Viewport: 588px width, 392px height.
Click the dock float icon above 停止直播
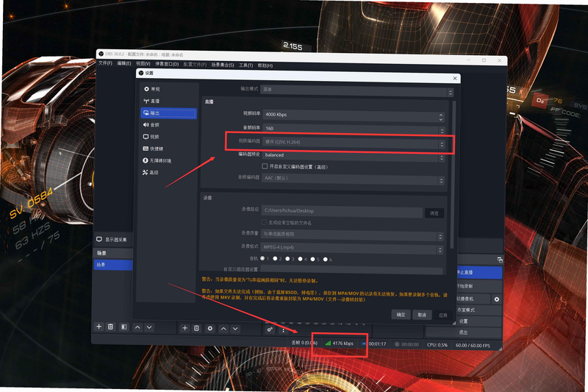[x=500, y=260]
